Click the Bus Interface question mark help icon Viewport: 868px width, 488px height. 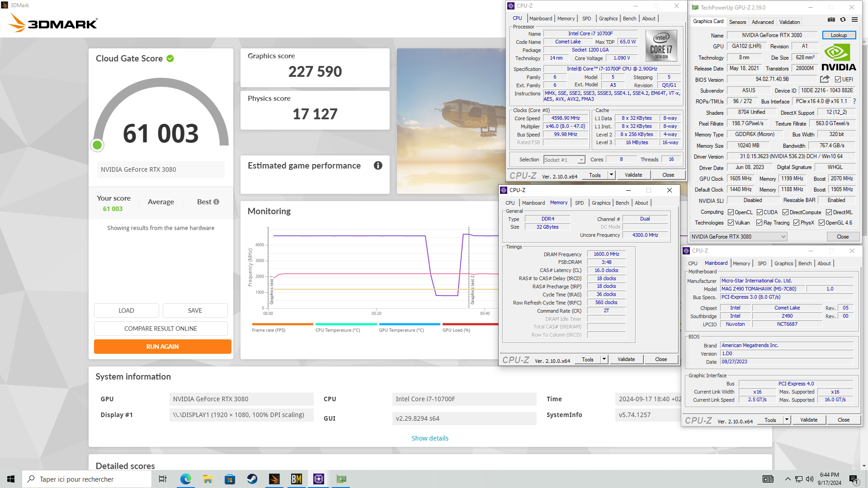[854, 101]
